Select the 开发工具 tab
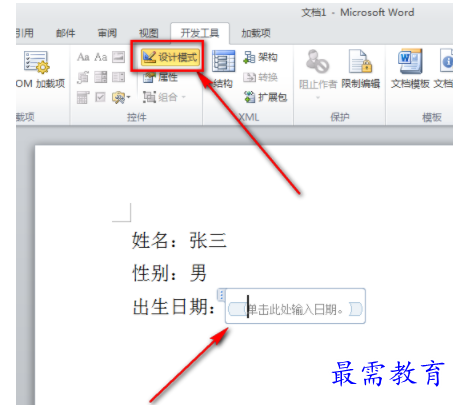The width and height of the screenshot is (453, 405). click(200, 33)
